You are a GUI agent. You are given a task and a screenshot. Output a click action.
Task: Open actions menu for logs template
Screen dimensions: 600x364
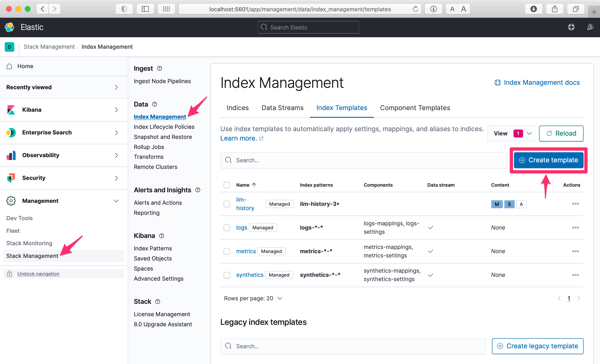(575, 227)
